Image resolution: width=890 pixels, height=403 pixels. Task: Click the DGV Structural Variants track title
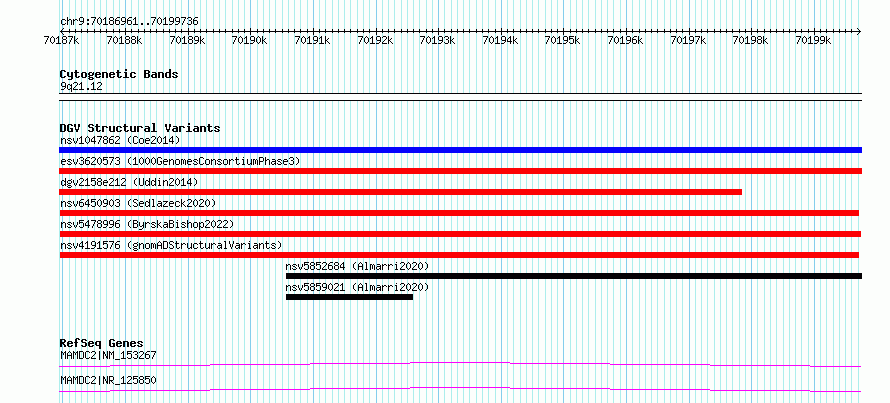tap(140, 128)
